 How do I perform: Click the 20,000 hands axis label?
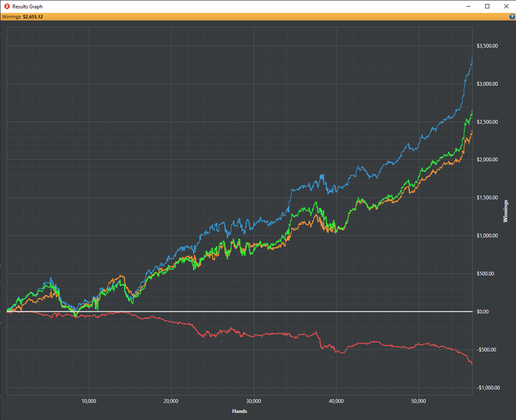point(171,402)
